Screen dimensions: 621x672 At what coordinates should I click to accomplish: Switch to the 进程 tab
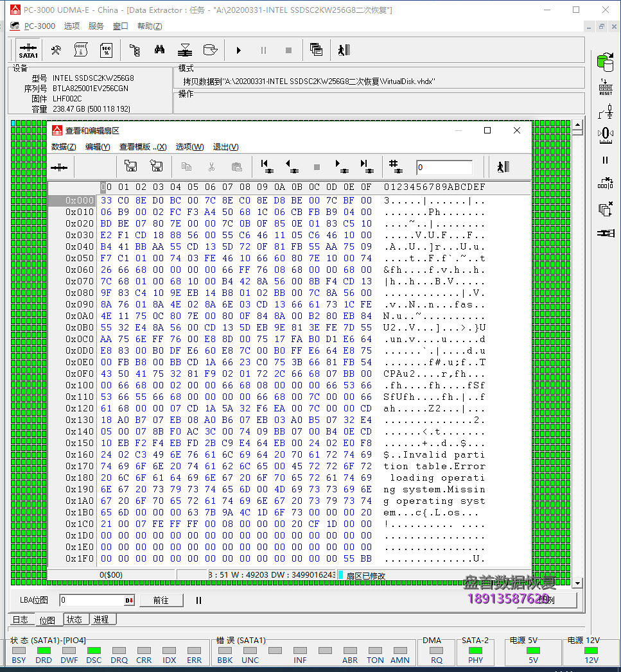pos(101,619)
